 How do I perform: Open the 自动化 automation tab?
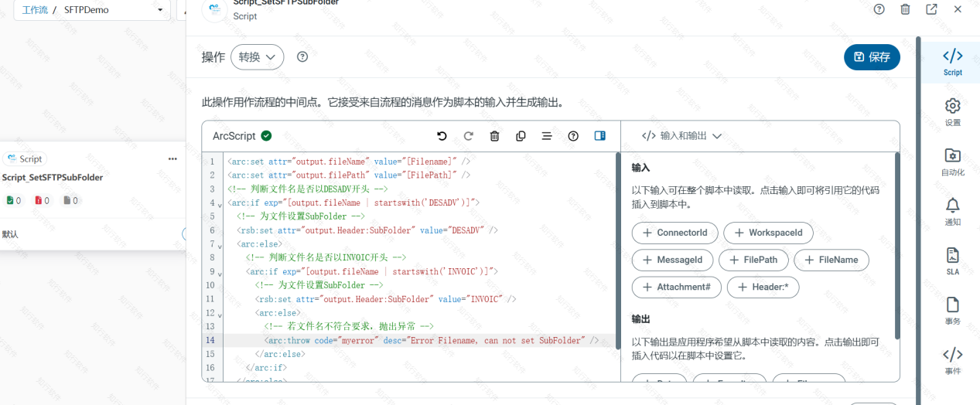click(x=952, y=162)
